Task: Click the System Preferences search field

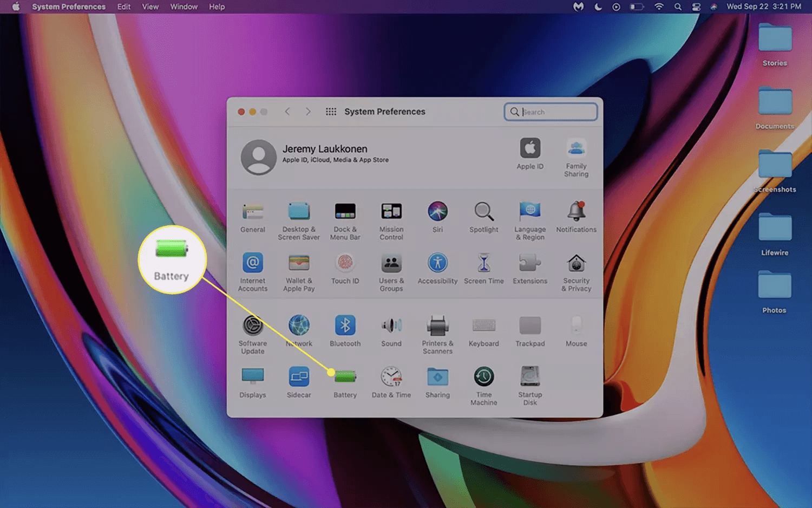Action: 551,112
